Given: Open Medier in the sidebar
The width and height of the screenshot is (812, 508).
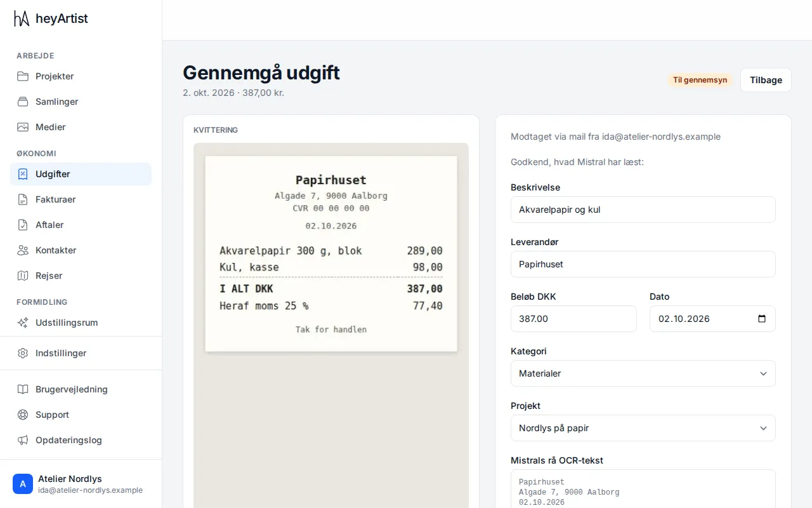Looking at the screenshot, I should [81, 127].
